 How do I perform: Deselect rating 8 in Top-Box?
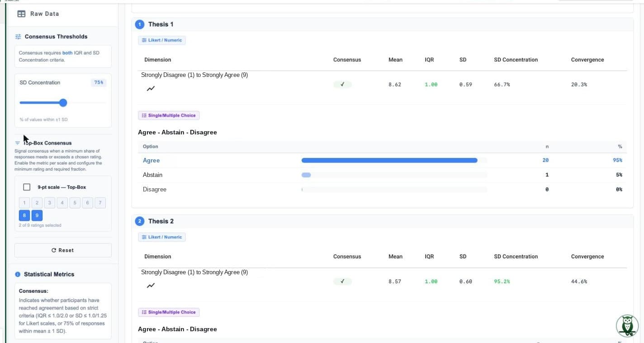(x=24, y=215)
